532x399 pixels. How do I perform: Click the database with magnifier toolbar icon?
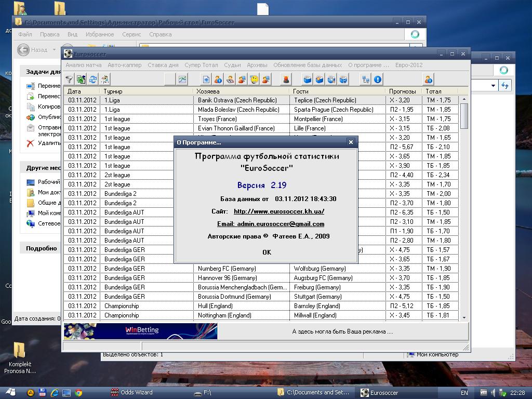[x=331, y=79]
